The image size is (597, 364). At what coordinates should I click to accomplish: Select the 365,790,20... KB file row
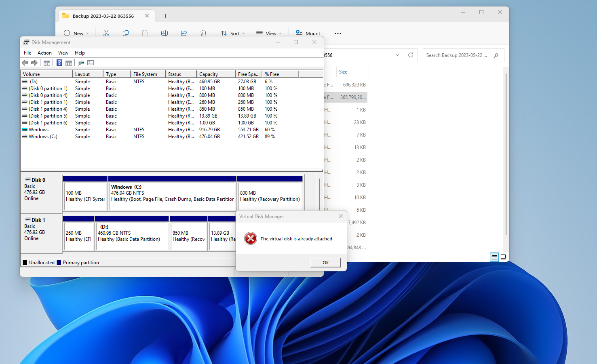point(346,97)
